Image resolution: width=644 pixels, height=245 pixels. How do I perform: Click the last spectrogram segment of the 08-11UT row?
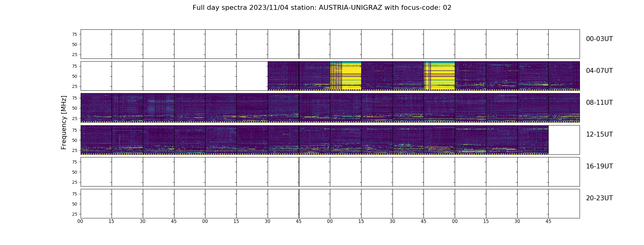point(564,108)
